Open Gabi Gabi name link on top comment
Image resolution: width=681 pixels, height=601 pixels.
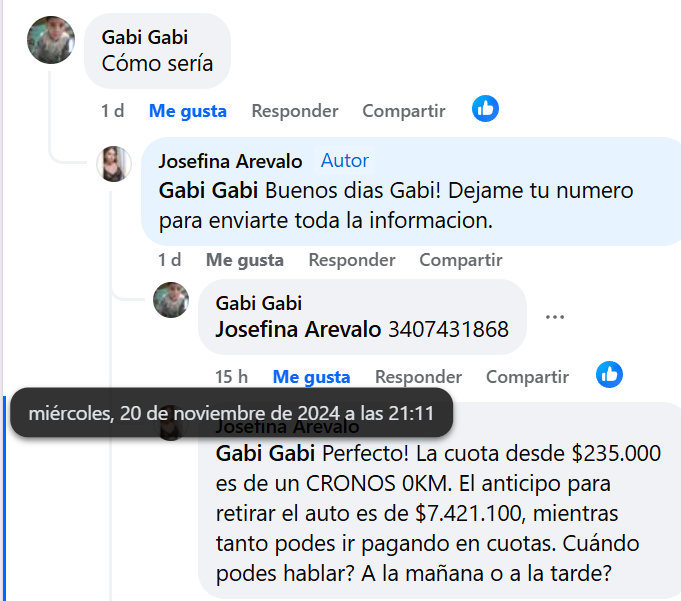point(145,37)
